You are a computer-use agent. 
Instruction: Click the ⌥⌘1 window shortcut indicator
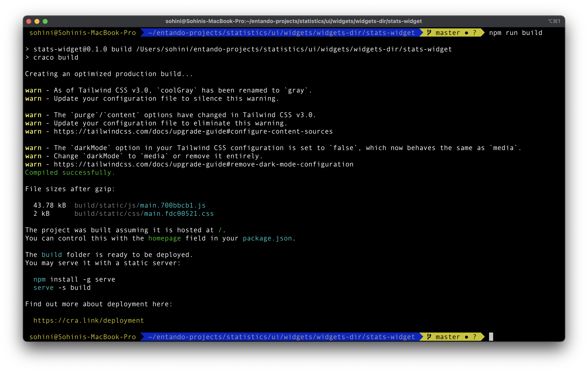(554, 21)
